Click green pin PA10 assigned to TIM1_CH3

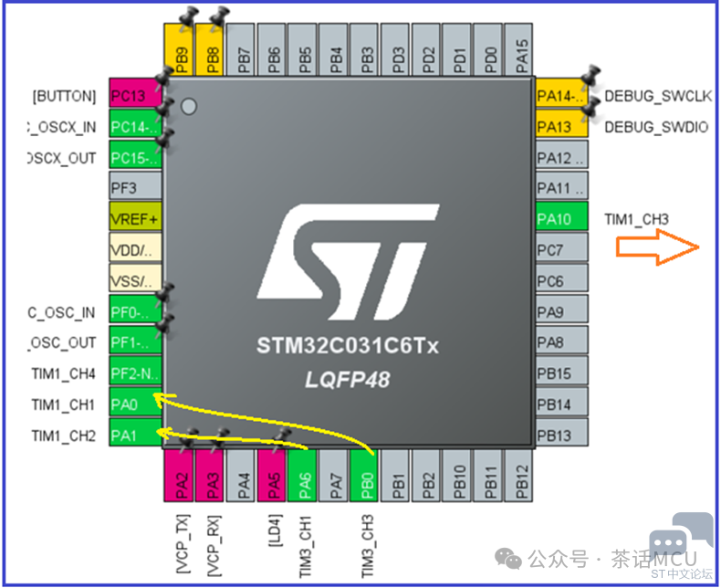click(x=562, y=216)
